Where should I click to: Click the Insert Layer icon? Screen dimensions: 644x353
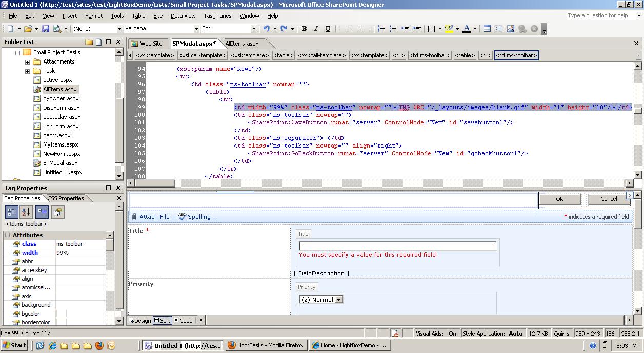click(498, 29)
